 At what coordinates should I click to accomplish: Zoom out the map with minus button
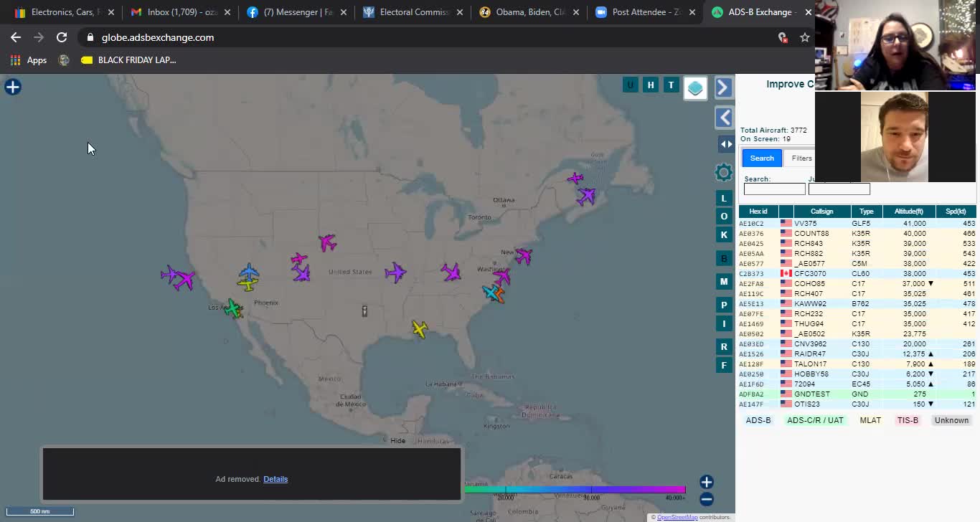point(707,499)
